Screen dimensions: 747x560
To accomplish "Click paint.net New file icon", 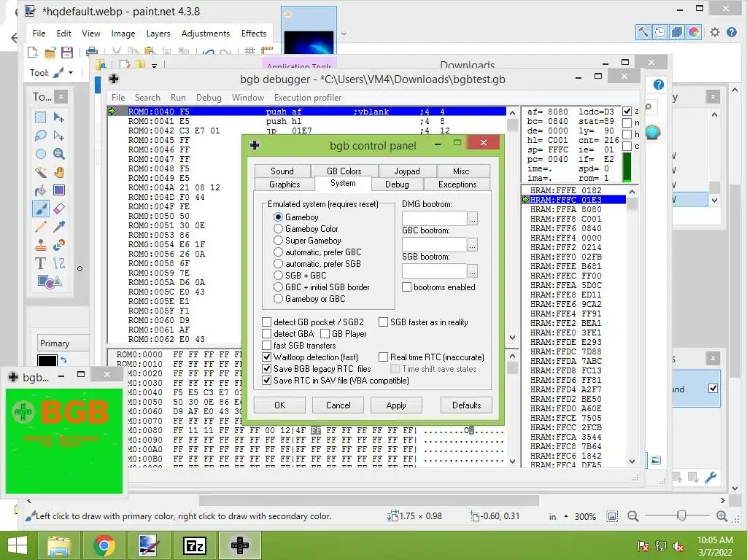I will coord(32,52).
